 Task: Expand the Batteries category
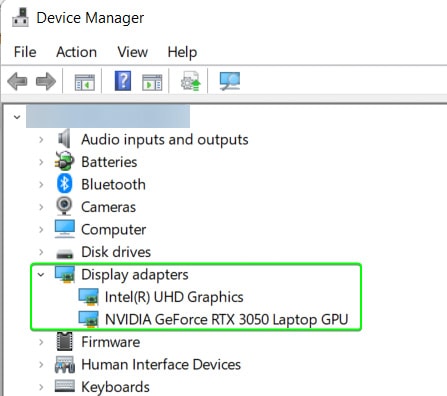click(x=41, y=162)
